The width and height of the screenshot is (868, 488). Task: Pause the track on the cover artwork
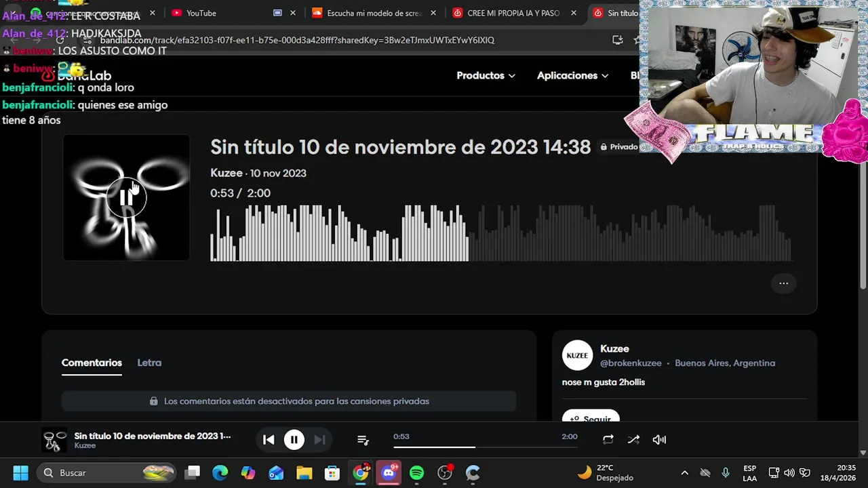pyautogui.click(x=126, y=197)
